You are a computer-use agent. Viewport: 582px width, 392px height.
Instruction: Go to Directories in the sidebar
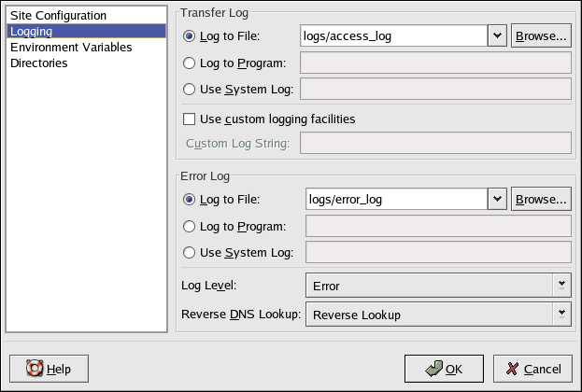pyautogui.click(x=39, y=63)
